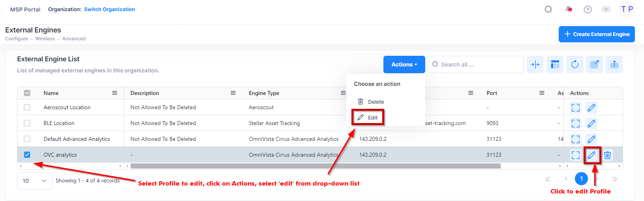Open the Actions dropdown button

tap(404, 64)
